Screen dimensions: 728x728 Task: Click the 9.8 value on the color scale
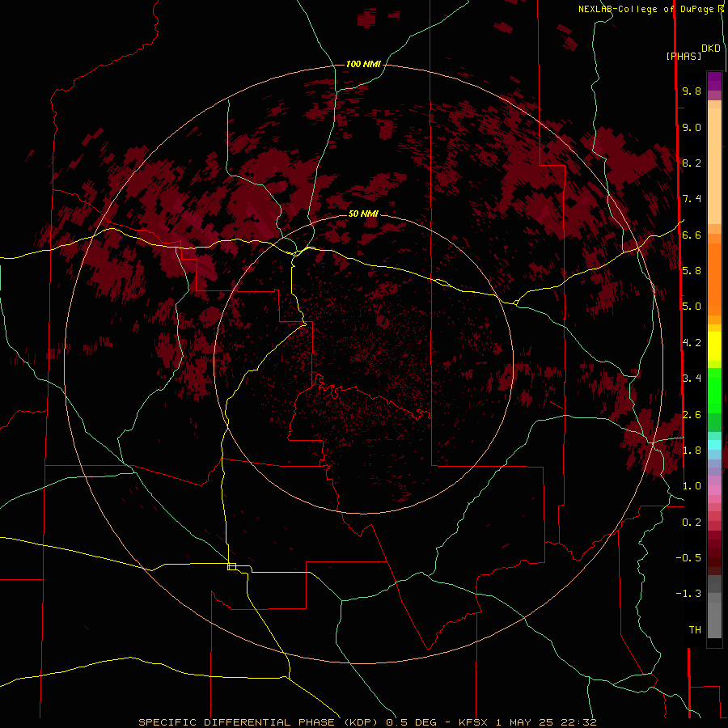pyautogui.click(x=692, y=91)
